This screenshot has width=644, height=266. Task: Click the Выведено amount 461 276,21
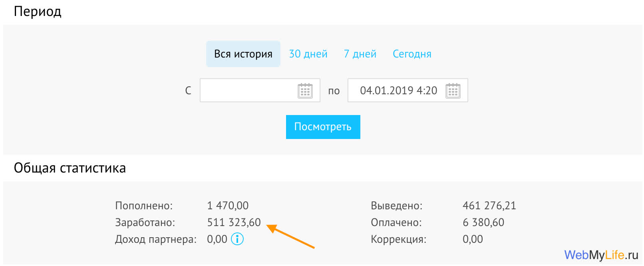[489, 206]
